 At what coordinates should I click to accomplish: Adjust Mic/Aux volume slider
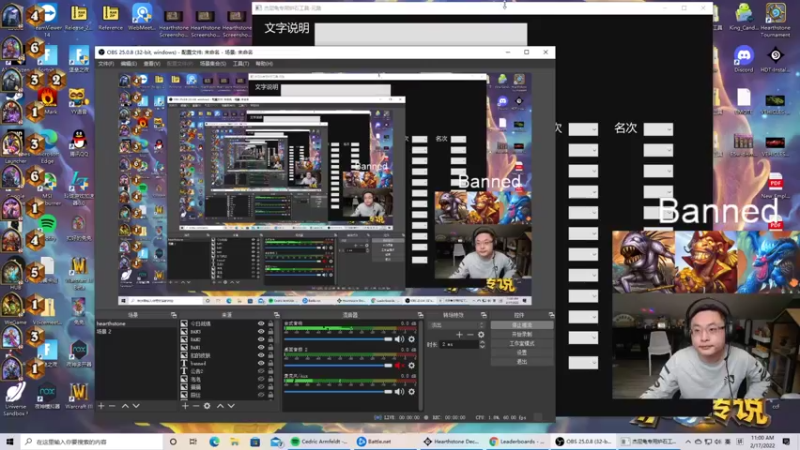point(338,392)
